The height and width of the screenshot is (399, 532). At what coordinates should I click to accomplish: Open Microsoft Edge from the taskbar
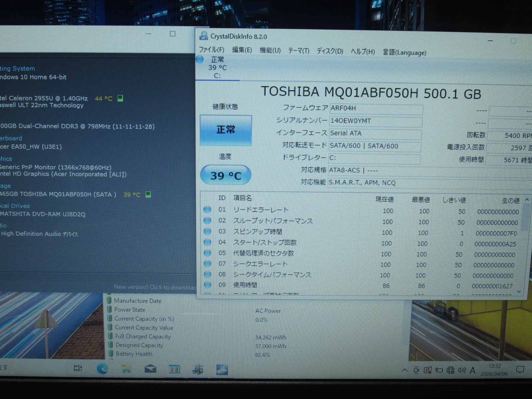click(102, 368)
